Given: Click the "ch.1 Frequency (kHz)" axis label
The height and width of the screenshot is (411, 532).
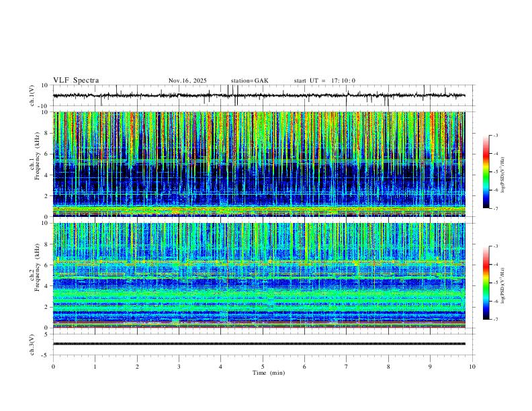Looking at the screenshot, I should pyautogui.click(x=35, y=156).
